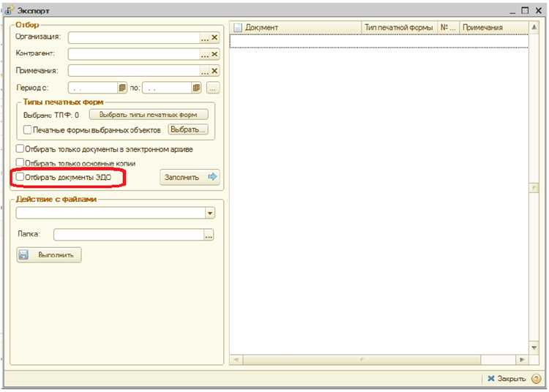
Task: Clear the Контрагент field with X
Action: click(x=214, y=54)
